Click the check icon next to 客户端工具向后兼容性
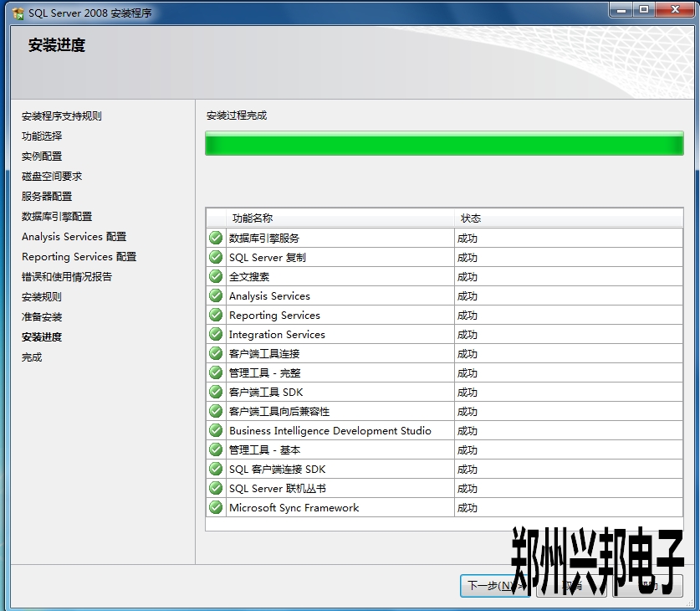The height and width of the screenshot is (611, 700). click(216, 411)
